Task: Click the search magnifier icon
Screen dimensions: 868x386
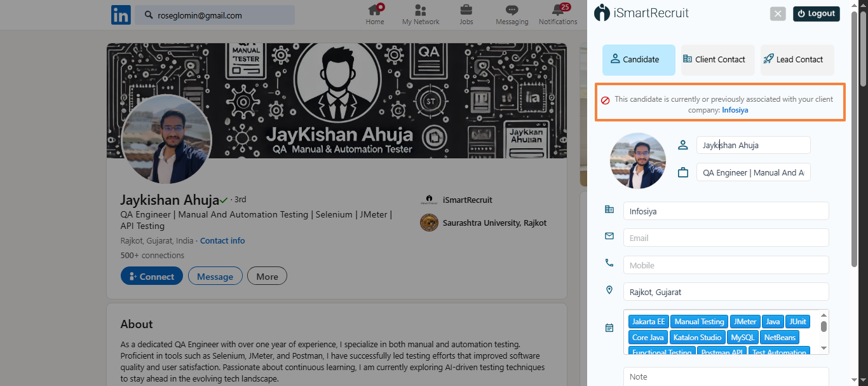Action: pyautogui.click(x=148, y=15)
